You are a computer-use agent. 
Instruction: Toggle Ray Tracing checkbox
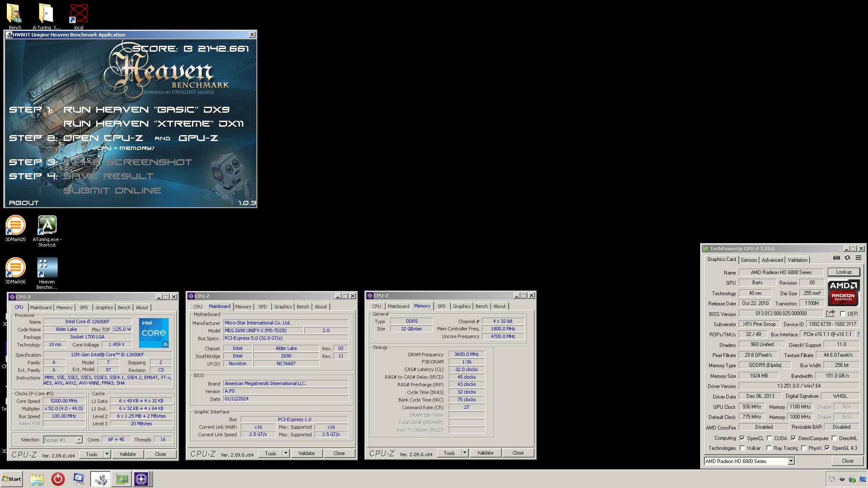click(x=769, y=448)
